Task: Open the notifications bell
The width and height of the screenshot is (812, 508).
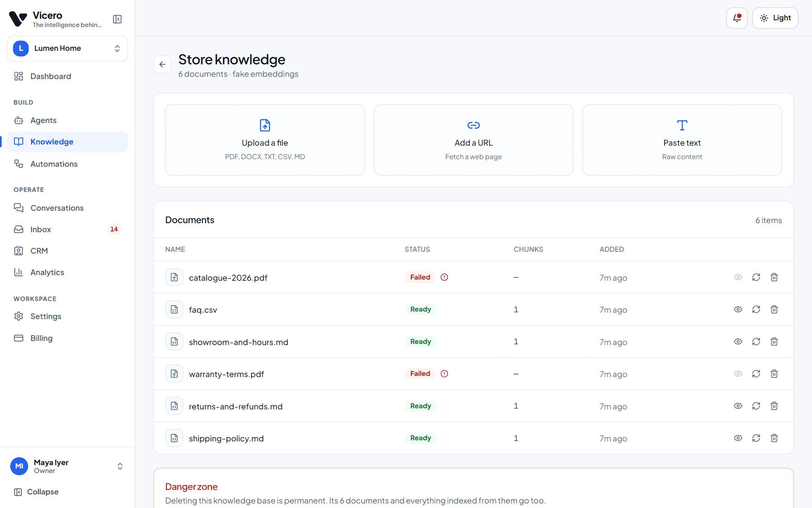Action: [x=737, y=18]
